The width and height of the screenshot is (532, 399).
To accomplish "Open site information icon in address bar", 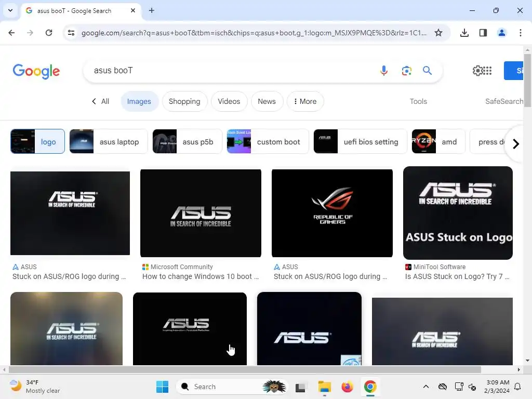I will tap(71, 33).
